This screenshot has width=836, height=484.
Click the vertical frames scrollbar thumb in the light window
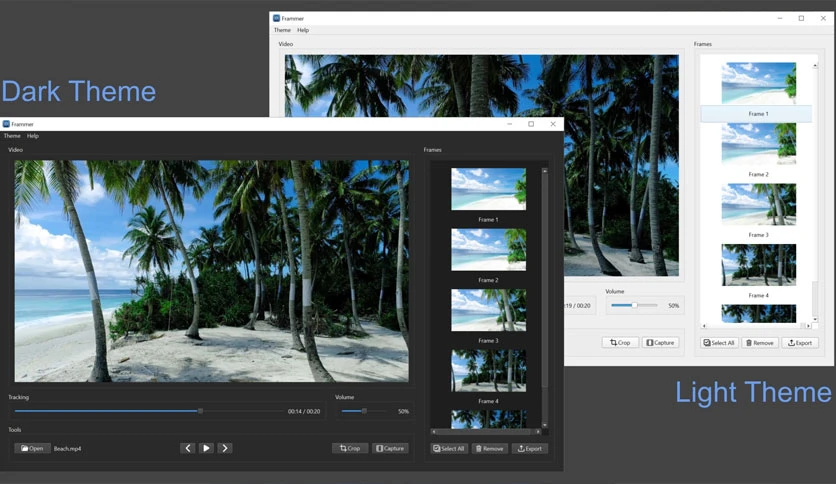pos(815,298)
